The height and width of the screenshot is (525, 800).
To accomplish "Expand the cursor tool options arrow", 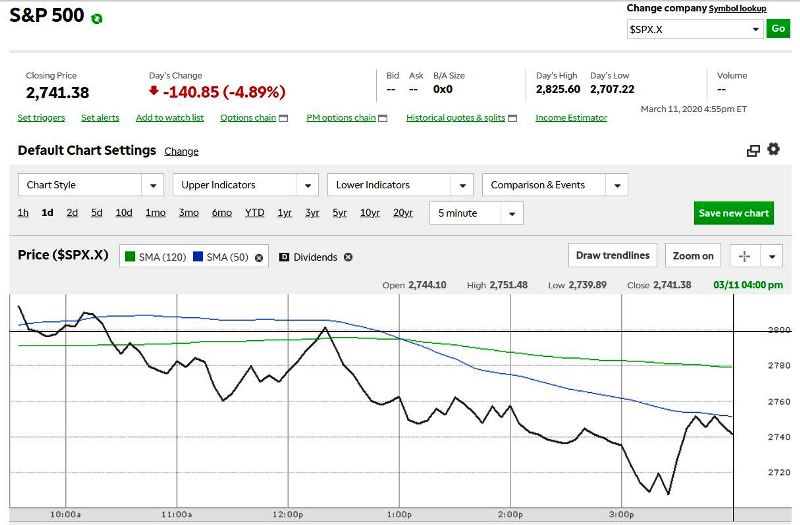I will coord(772,256).
